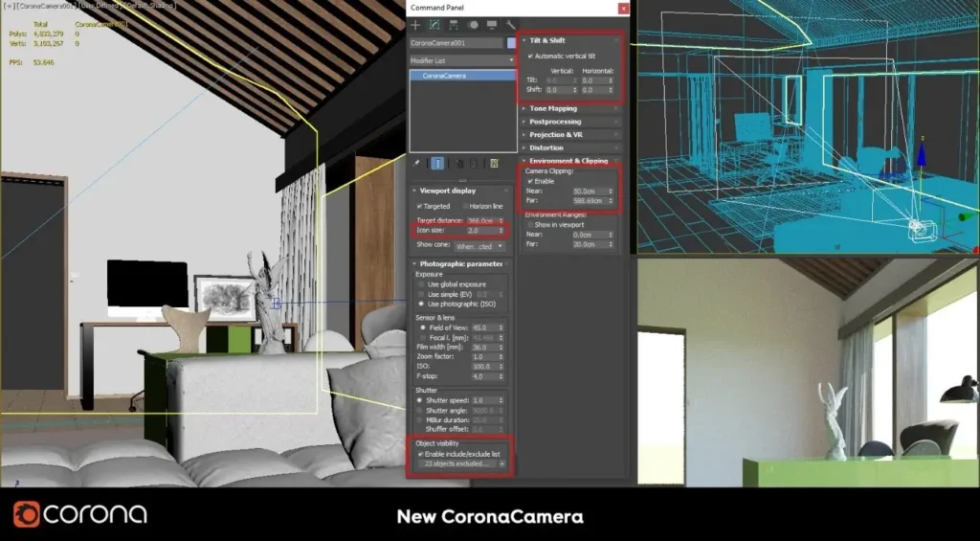
Task: Click the move gizmo blue Z arrow
Action: (922, 154)
